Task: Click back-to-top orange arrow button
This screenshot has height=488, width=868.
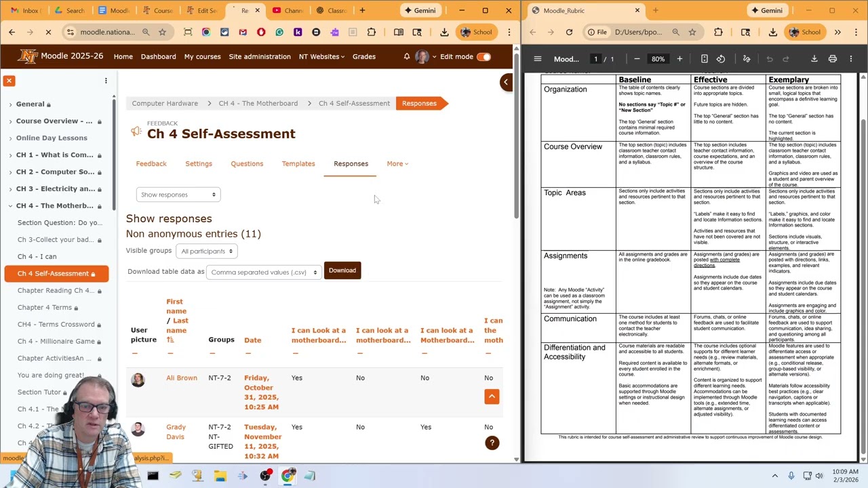Action: 492,396
